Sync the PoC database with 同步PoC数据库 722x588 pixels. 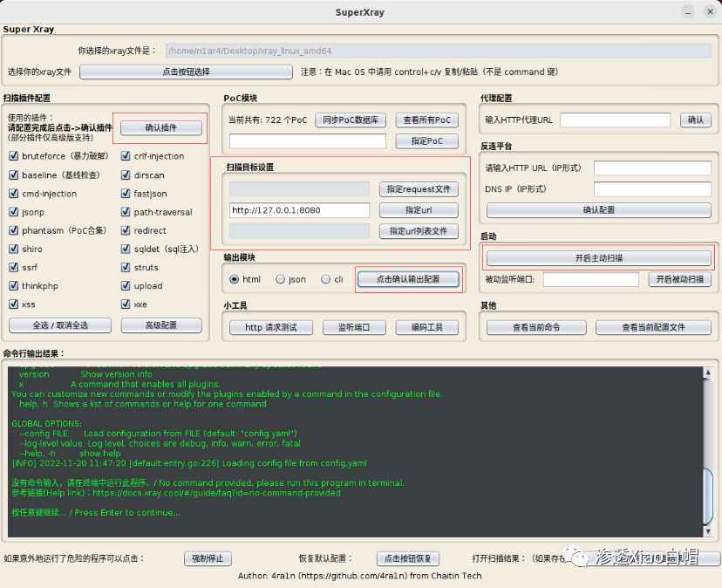[x=351, y=120]
